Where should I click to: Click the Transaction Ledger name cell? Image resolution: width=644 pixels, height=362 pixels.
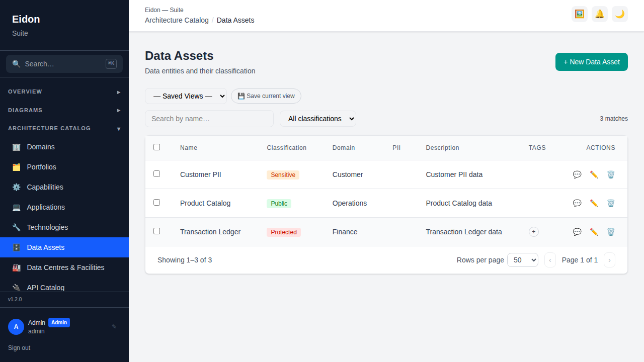(210, 232)
